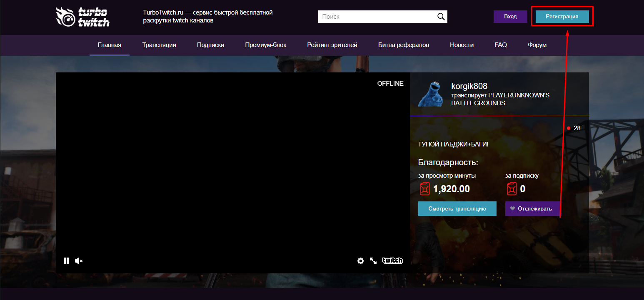This screenshot has height=300, width=644.
Task: Click the heart icon on Отслеживать
Action: [x=512, y=209]
